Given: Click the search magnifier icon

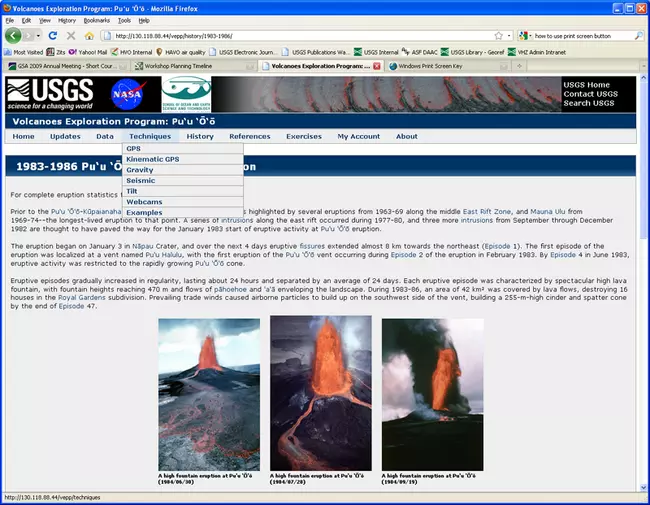Looking at the screenshot, I should (x=638, y=36).
